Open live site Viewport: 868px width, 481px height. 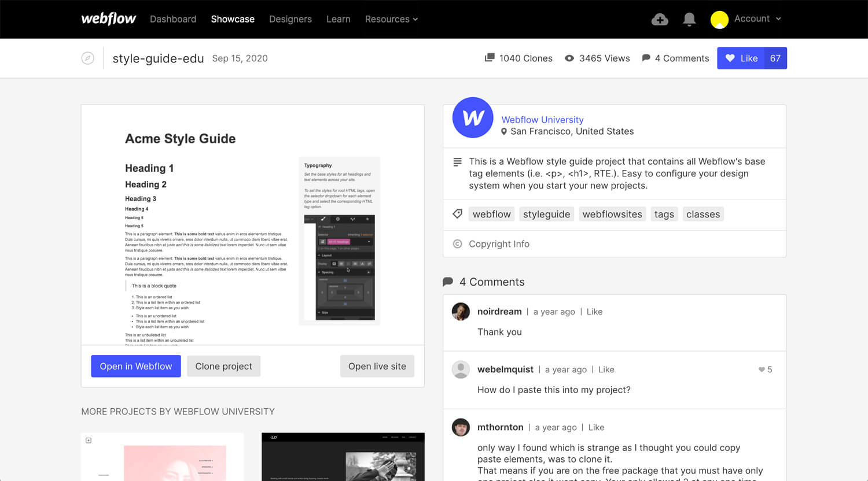click(377, 366)
